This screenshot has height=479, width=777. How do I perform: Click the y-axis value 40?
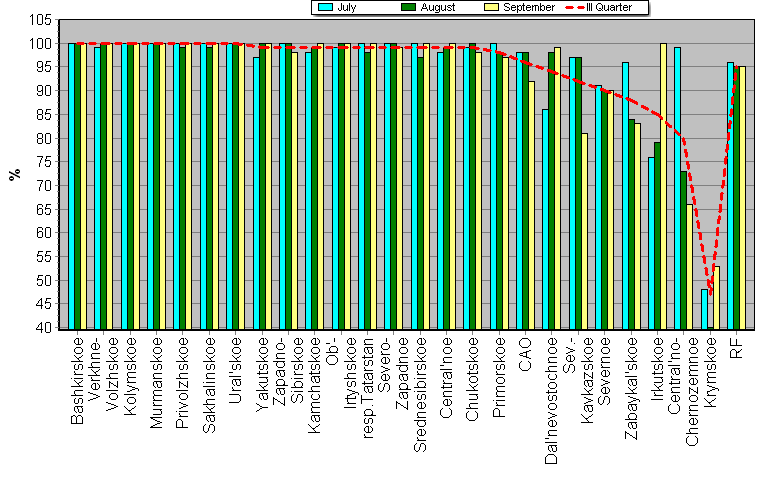click(44, 327)
